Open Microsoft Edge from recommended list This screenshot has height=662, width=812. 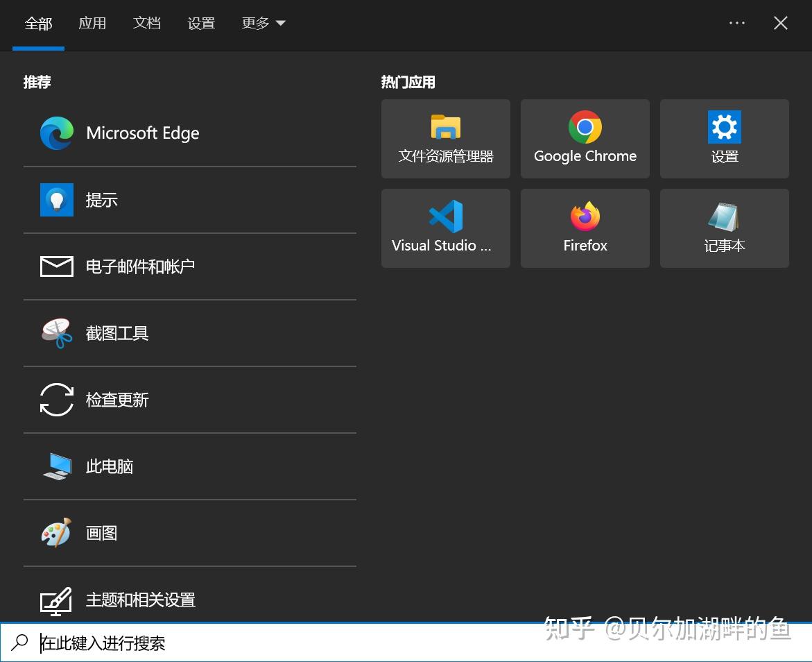point(189,133)
